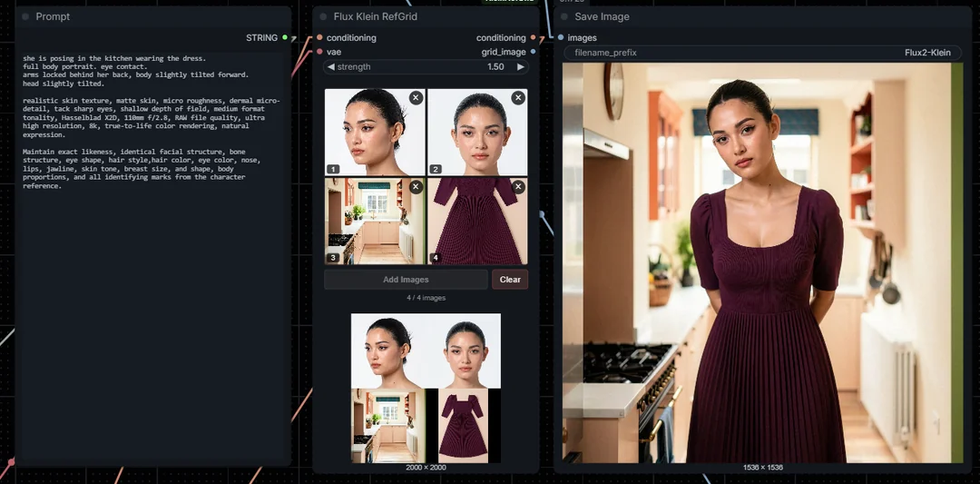Collapse the Flux Klein RefGrid node dot

coord(323,17)
